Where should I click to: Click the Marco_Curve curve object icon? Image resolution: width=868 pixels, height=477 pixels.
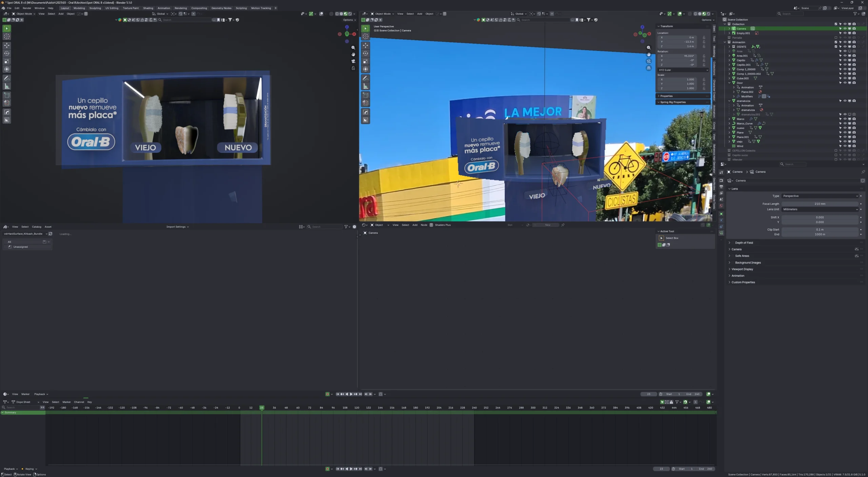point(734,123)
